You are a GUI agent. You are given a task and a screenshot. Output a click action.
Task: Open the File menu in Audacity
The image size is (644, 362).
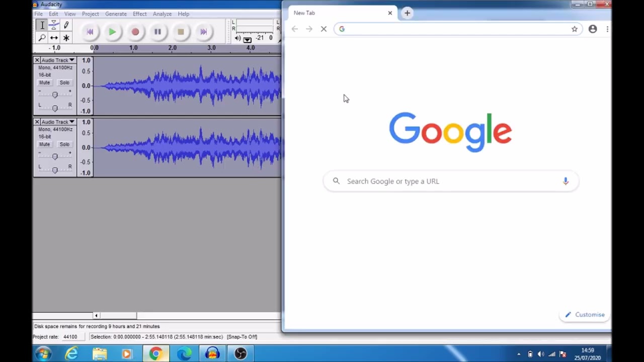[38, 14]
